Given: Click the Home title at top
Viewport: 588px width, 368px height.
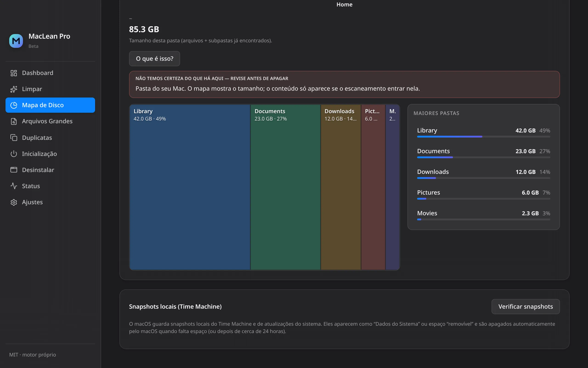Looking at the screenshot, I should pos(344,4).
